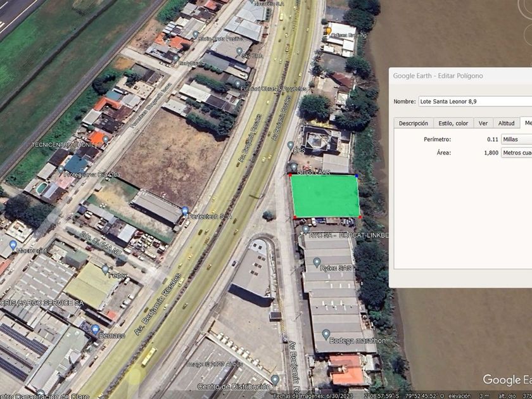
Task: Click the area value 1,800
Action: pyautogui.click(x=491, y=153)
